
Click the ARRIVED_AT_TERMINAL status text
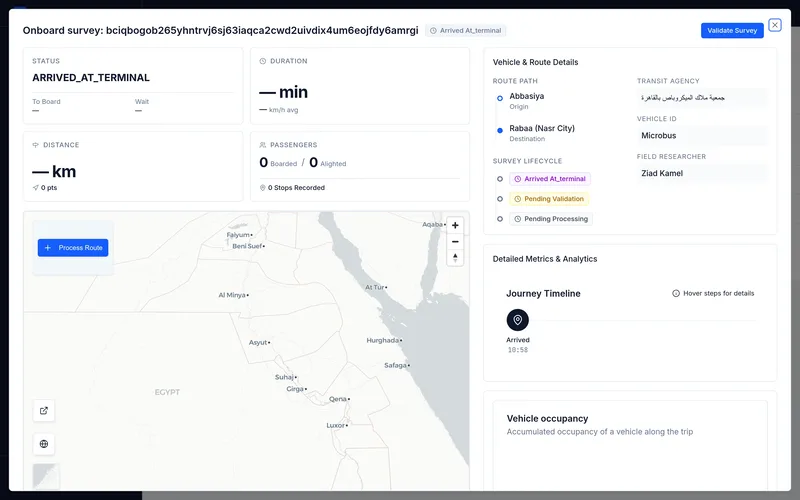(x=91, y=78)
